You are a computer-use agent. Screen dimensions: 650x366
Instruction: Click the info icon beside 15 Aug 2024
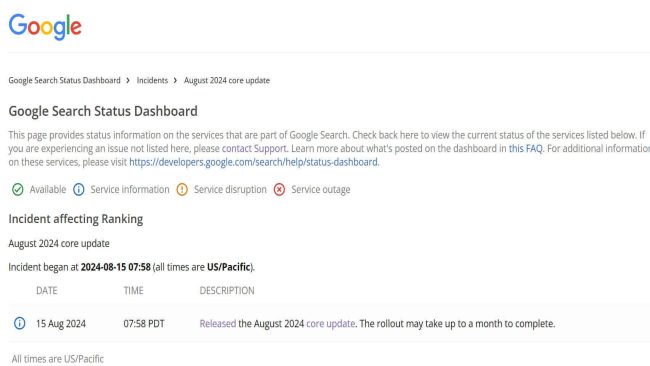[19, 323]
